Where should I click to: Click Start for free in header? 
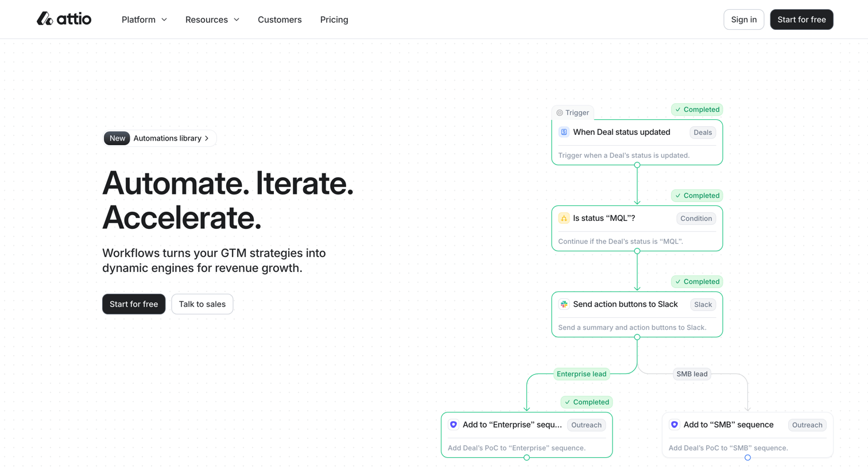tap(801, 20)
